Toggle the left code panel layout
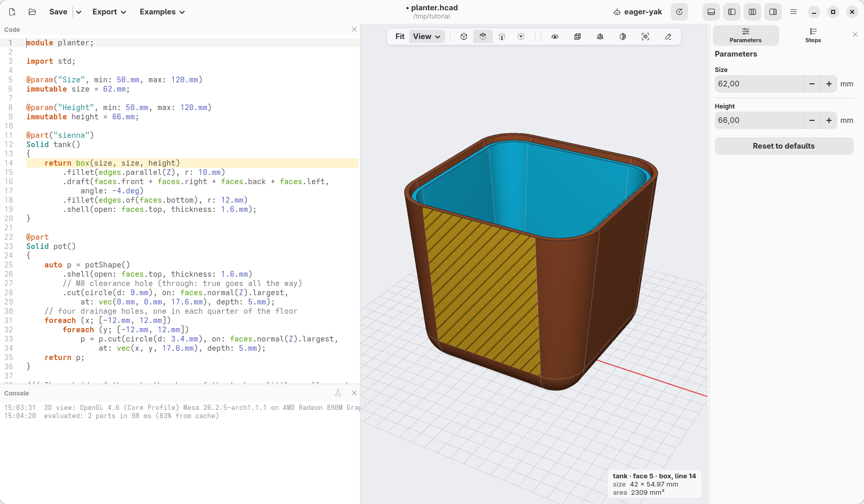Screen dimensions: 864x504 point(732,12)
